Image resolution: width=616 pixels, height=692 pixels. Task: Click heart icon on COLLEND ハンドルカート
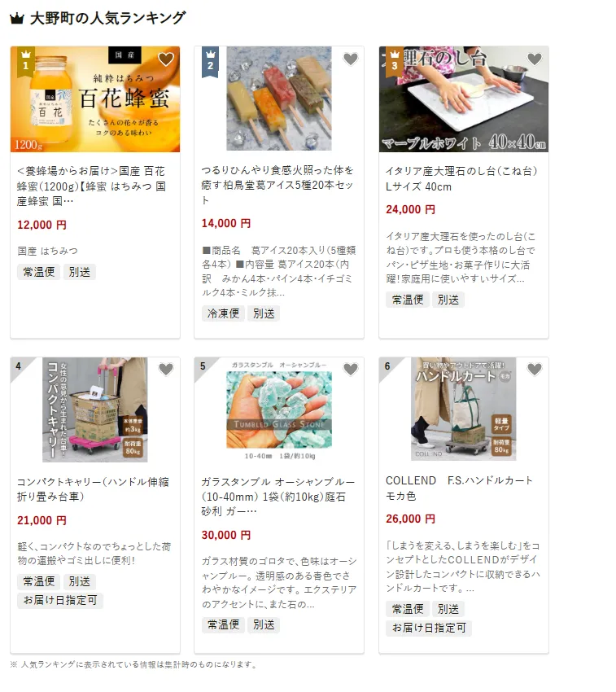point(535,369)
